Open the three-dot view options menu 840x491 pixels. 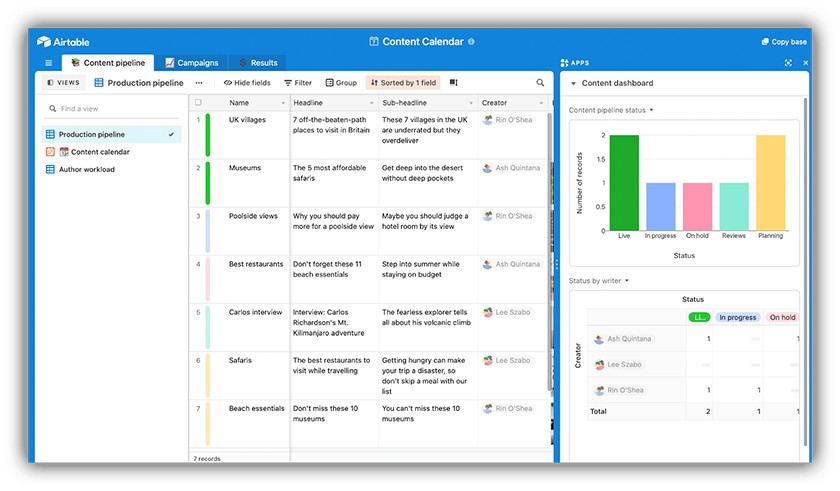(199, 83)
